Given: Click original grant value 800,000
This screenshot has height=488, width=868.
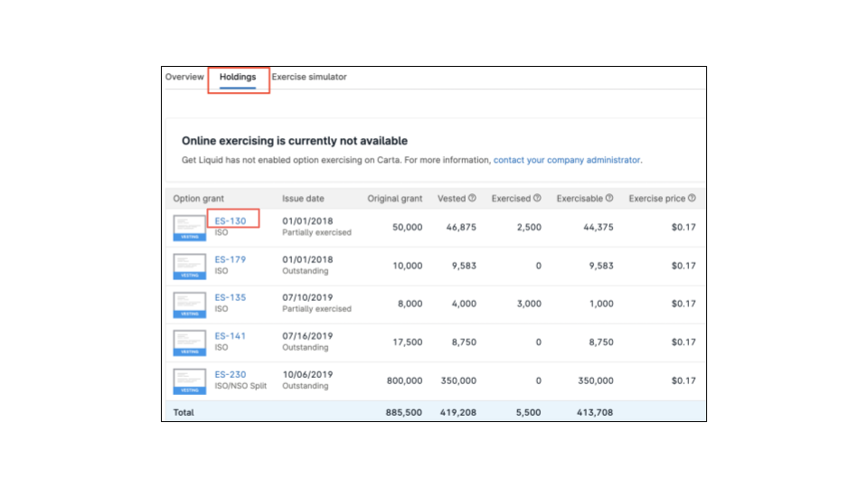Looking at the screenshot, I should pos(405,380).
